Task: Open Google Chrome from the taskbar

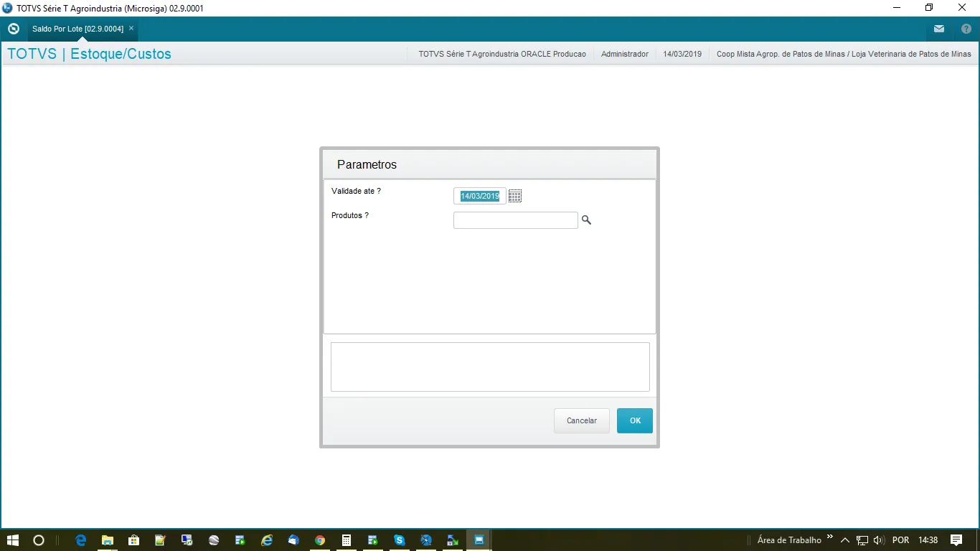Action: click(320, 540)
